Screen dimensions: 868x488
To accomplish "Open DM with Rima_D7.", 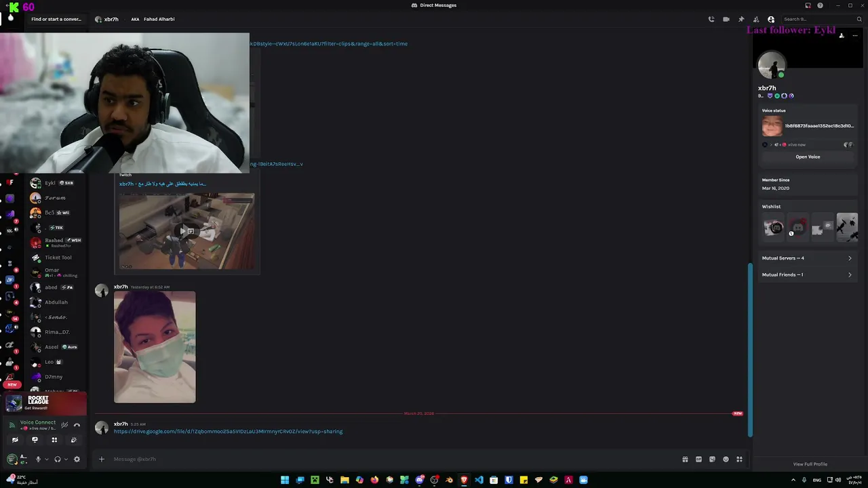I will pos(57,332).
